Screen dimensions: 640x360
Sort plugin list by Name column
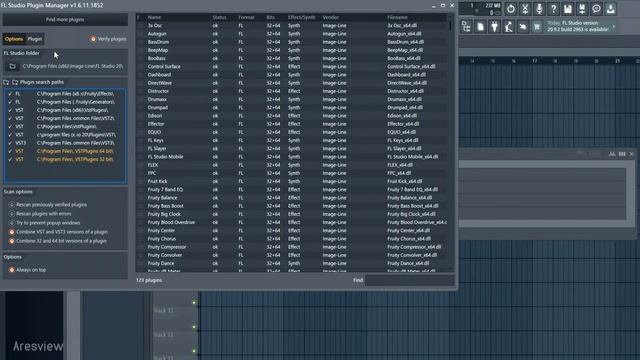(154, 17)
